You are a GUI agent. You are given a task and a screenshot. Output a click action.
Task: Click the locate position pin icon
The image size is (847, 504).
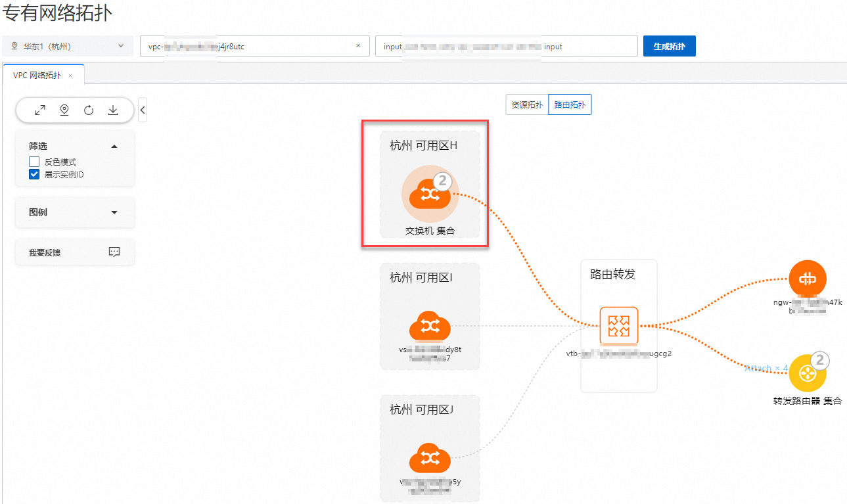coord(64,110)
